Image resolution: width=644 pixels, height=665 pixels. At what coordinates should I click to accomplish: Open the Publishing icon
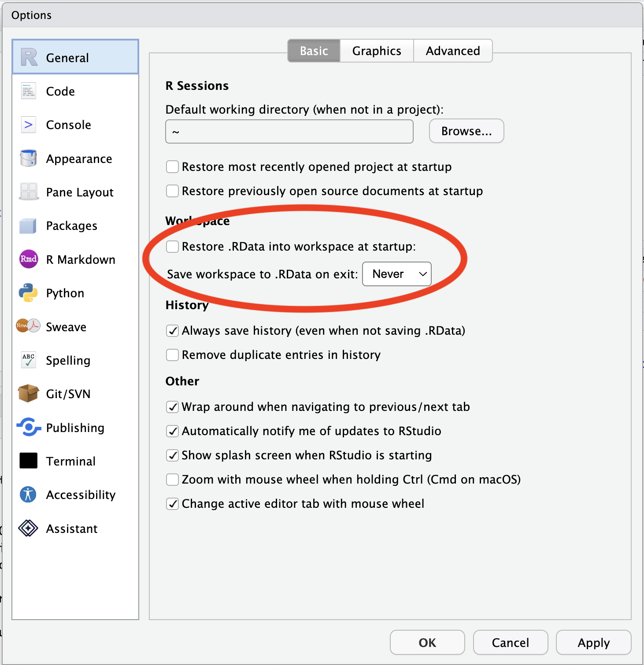tap(29, 427)
